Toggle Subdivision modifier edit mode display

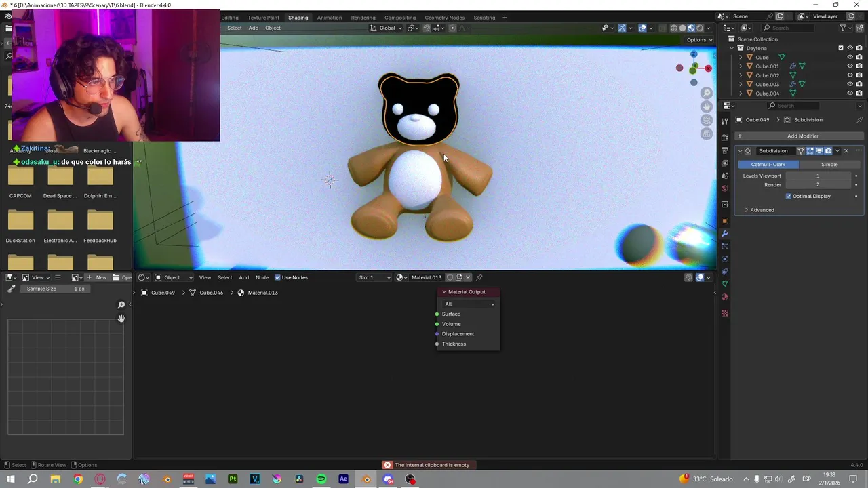[810, 151]
